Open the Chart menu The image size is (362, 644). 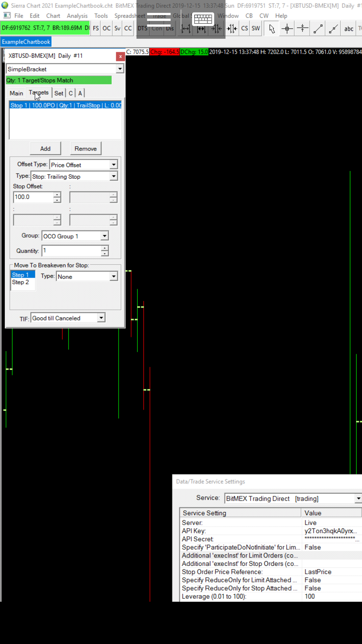point(53,16)
